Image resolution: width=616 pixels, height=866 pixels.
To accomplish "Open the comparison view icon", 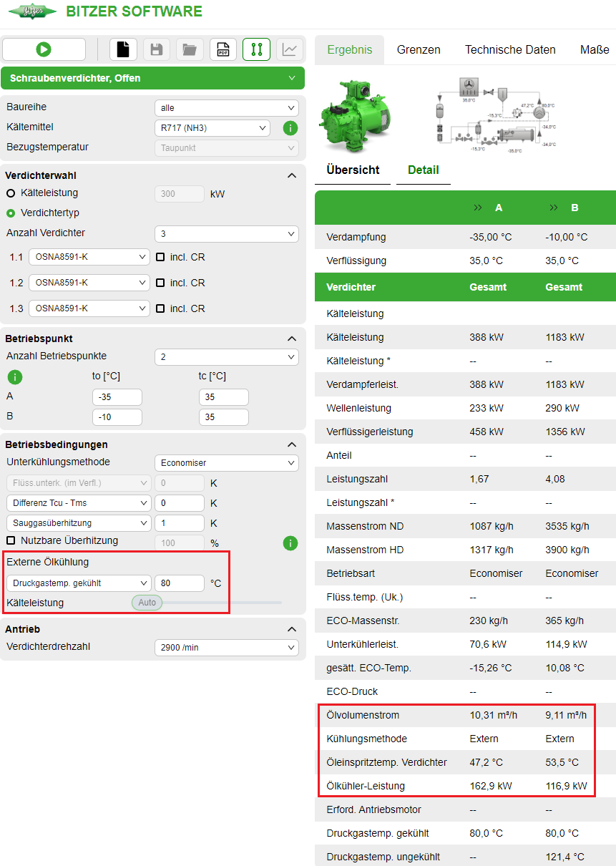I will click(x=256, y=49).
